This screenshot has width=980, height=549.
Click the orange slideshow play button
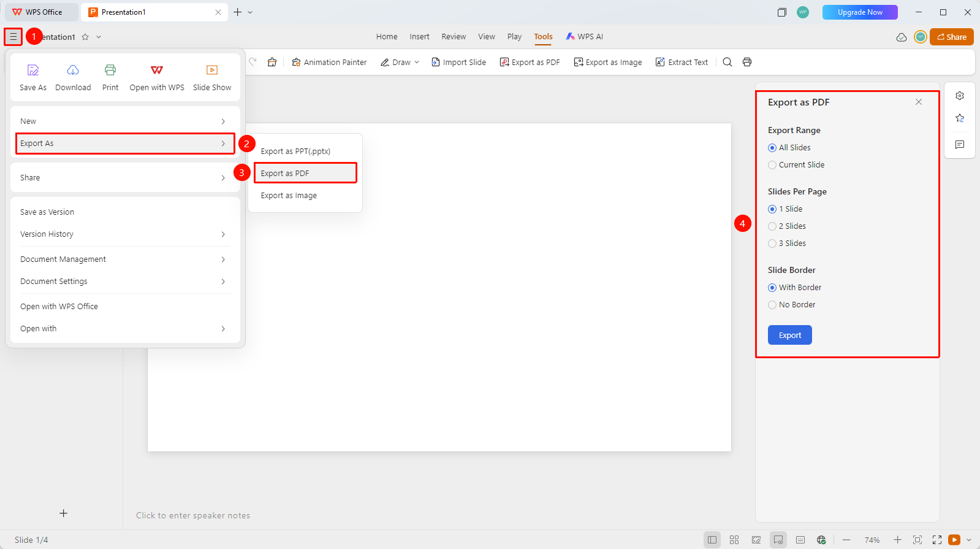pyautogui.click(x=954, y=540)
